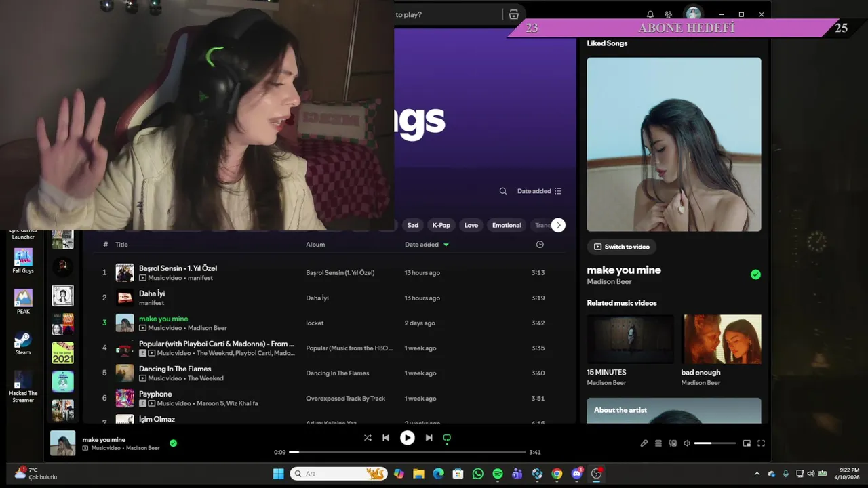Image resolution: width=868 pixels, height=488 pixels.
Task: Click Spotify search field 'to play?'
Action: coord(448,14)
